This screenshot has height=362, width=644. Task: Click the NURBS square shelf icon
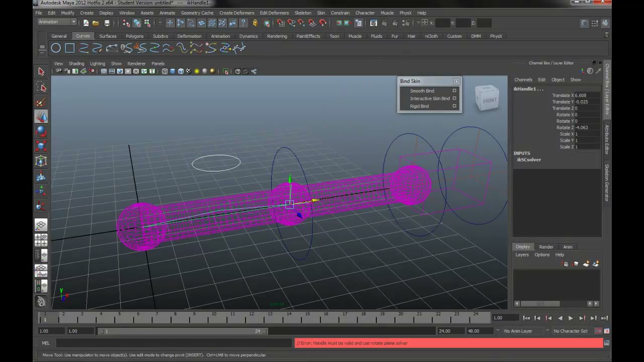pos(70,48)
